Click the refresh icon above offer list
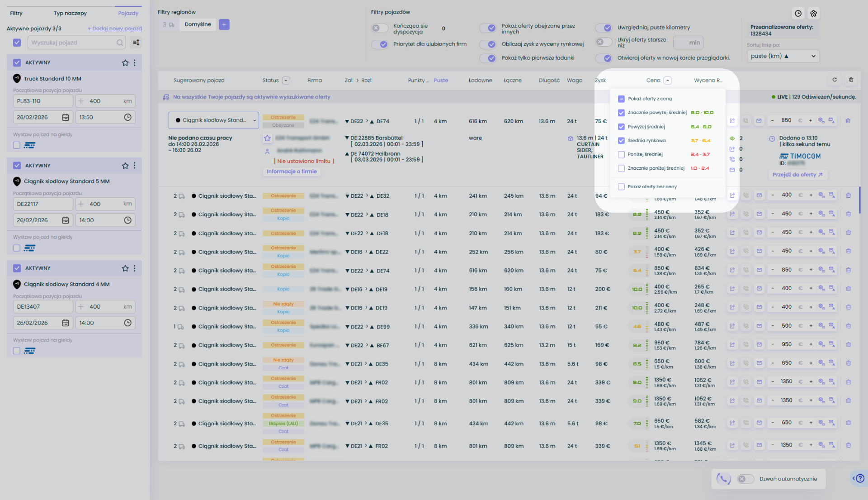Screen dimensions: 868x500 click(x=835, y=80)
